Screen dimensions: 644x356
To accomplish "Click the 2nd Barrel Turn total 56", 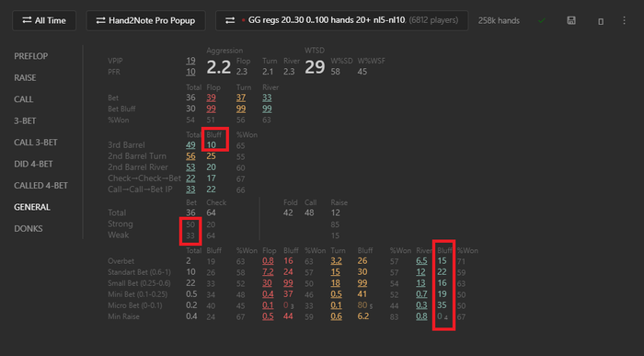I will point(190,156).
